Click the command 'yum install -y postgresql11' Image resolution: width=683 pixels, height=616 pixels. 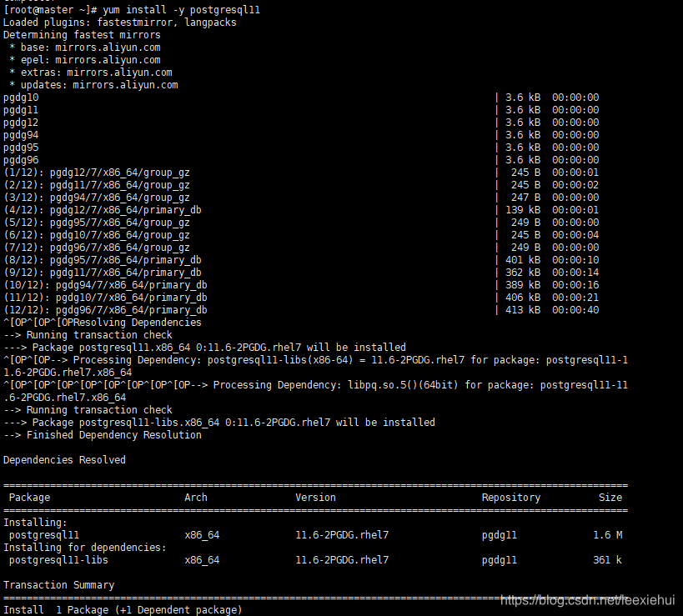181,10
